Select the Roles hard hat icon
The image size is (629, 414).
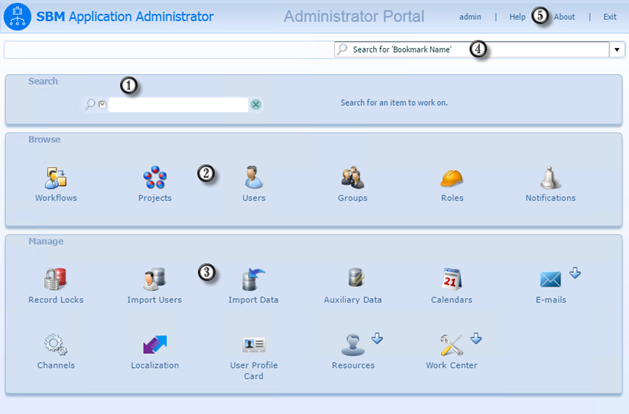click(x=452, y=178)
